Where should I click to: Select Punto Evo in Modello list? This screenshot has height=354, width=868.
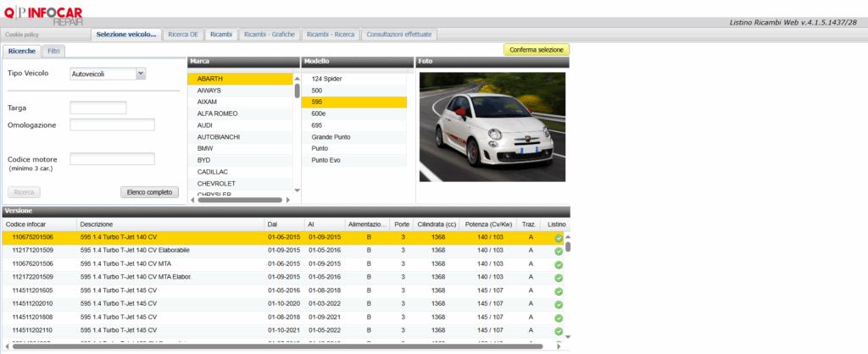(x=354, y=160)
